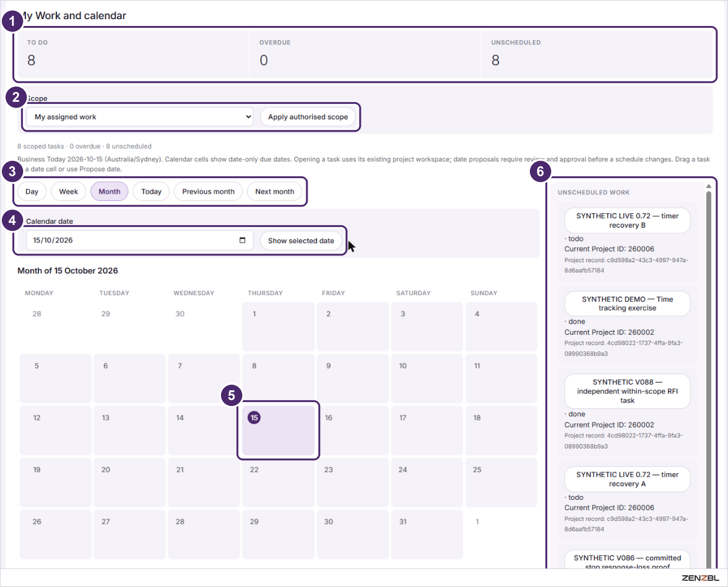This screenshot has width=728, height=587.
Task: Click 'Current Project ID: 260006' under recovery B
Action: [x=609, y=249]
